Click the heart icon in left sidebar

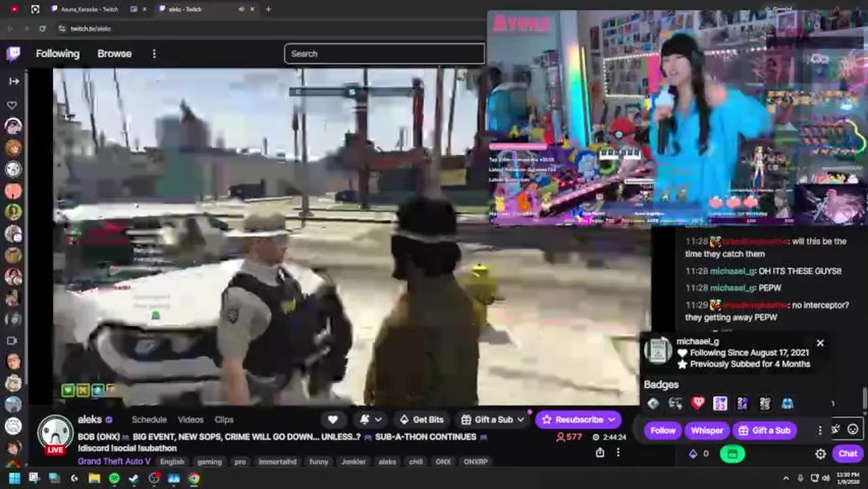click(12, 105)
